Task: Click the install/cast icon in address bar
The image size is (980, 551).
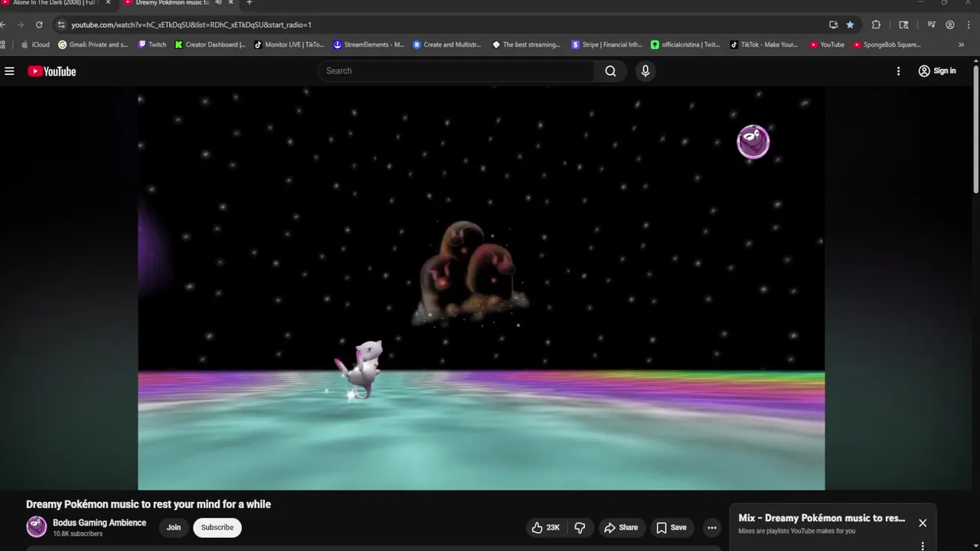Action: tap(833, 24)
